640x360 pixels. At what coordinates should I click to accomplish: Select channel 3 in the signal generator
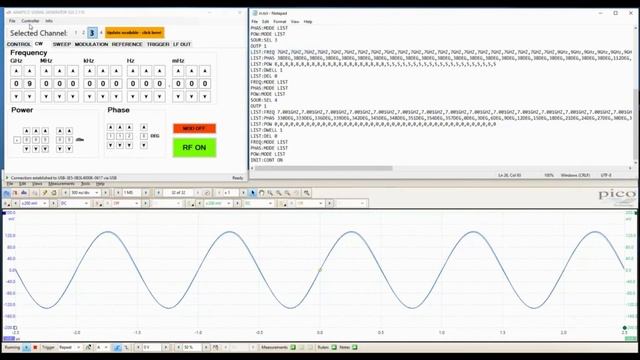92,33
